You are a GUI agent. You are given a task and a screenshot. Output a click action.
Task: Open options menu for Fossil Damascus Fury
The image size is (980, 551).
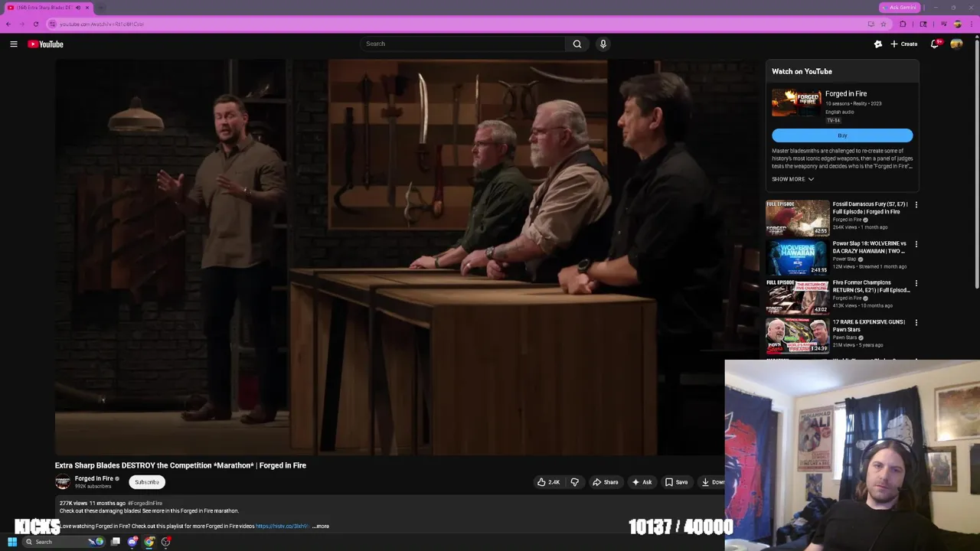[x=916, y=205]
